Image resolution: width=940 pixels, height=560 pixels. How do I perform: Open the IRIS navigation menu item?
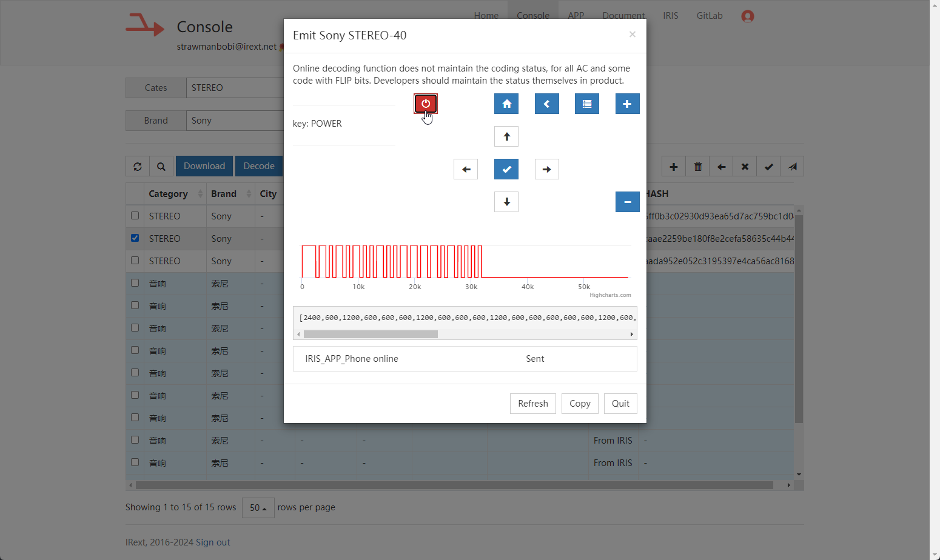(x=670, y=16)
